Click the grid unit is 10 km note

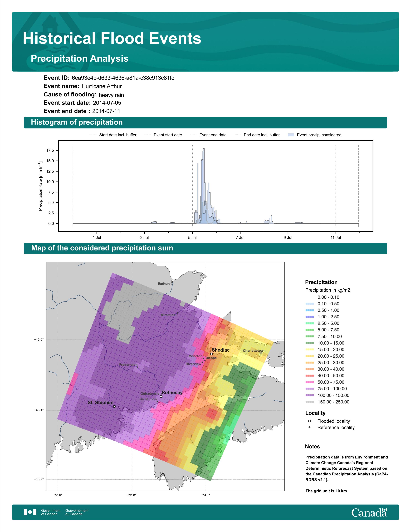tap(327, 491)
